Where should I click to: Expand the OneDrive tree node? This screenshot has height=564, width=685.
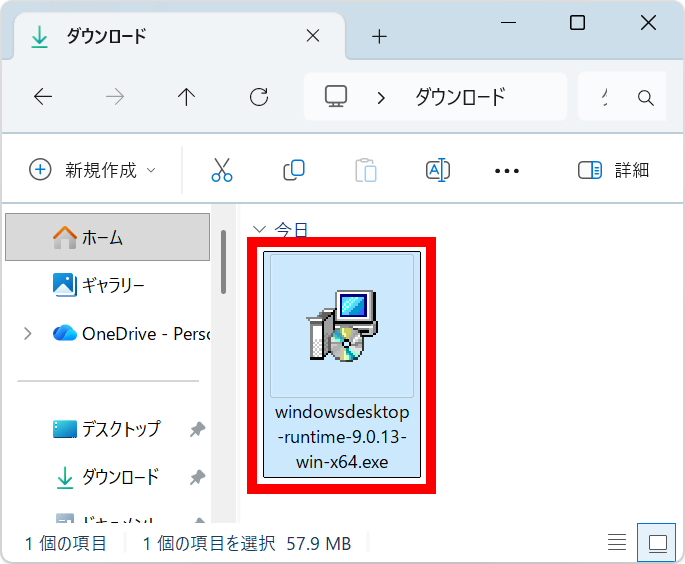click(27, 333)
